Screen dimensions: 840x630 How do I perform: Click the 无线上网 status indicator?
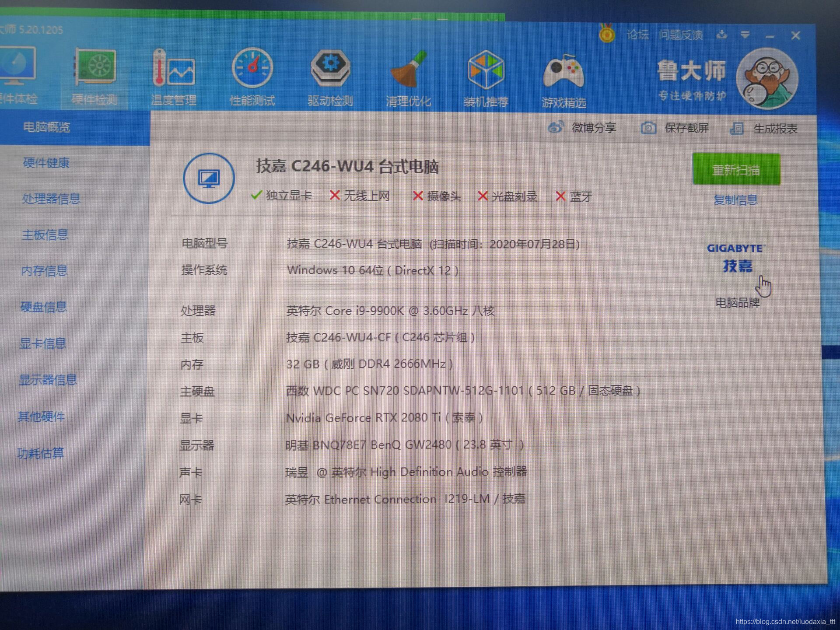[x=359, y=196]
